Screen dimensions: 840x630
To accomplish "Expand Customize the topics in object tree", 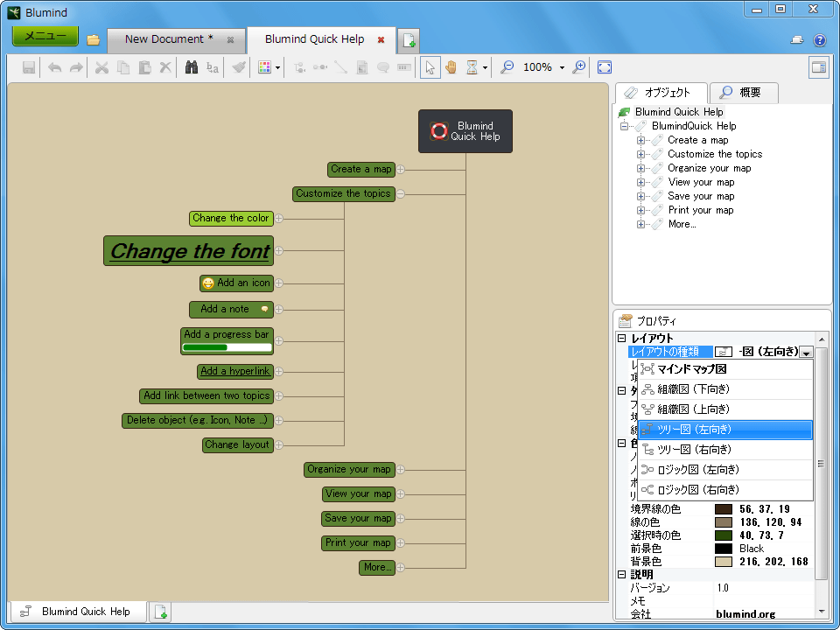I will coord(640,154).
